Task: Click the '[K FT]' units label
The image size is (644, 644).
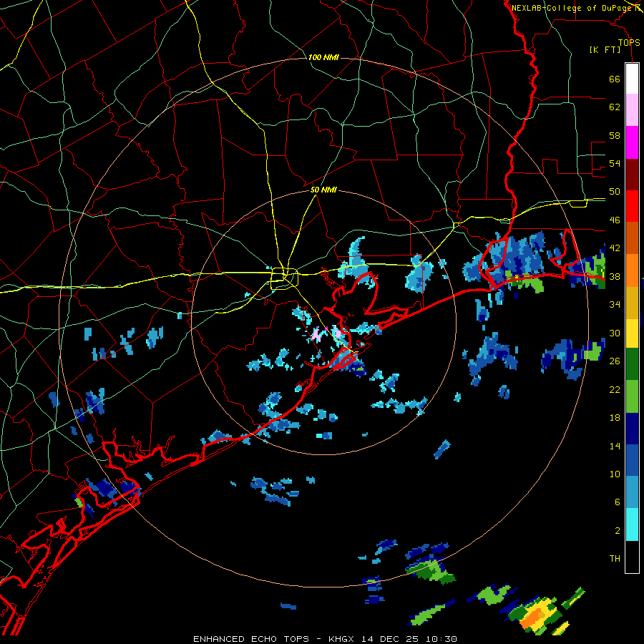Action: pos(605,49)
